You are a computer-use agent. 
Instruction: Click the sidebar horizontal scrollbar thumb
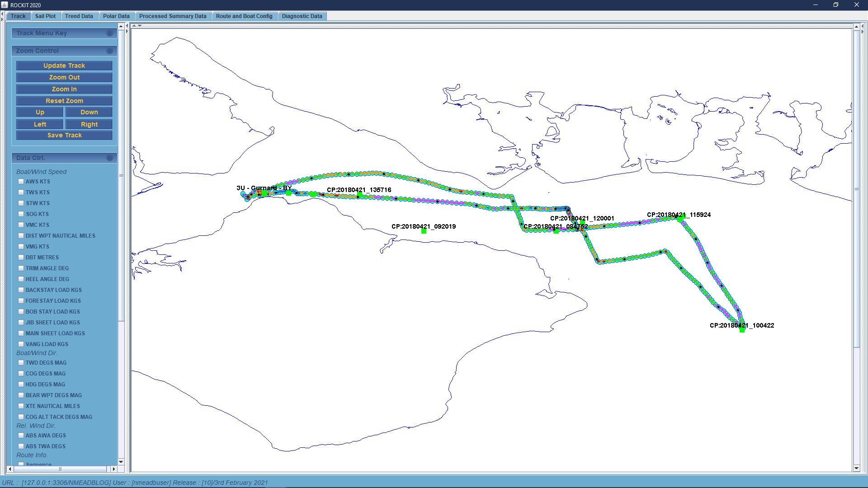[60, 469]
